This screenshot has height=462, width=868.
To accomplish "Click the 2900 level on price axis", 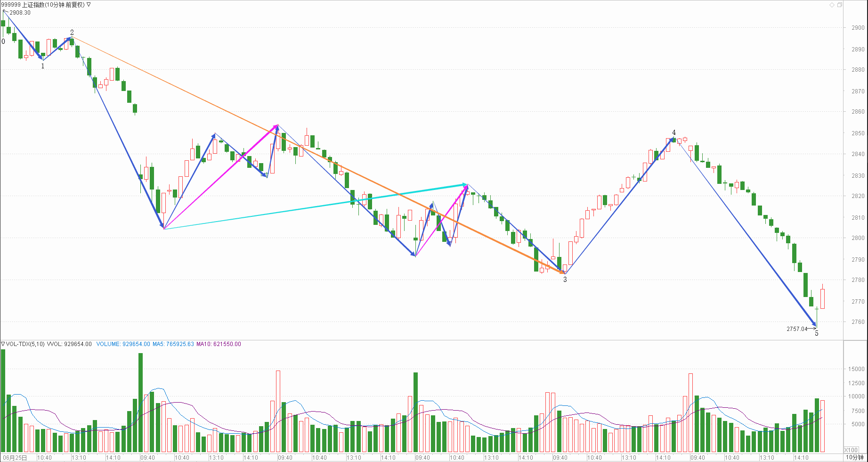I will pyautogui.click(x=858, y=28).
